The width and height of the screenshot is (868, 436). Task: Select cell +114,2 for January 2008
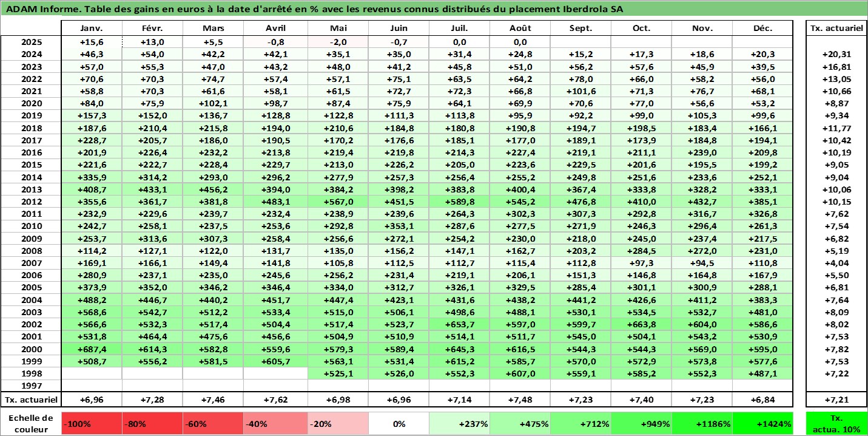click(92, 251)
